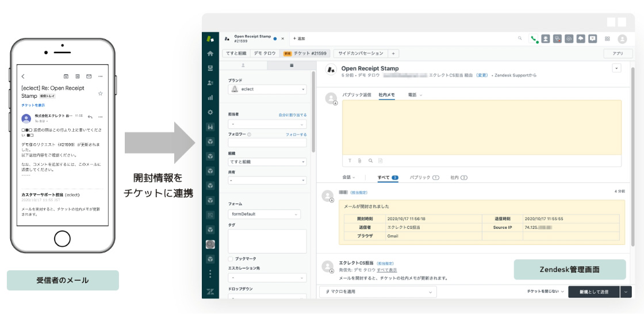Open the Customers icon in sidebar
Screen dimensions: 644x314
tap(210, 83)
